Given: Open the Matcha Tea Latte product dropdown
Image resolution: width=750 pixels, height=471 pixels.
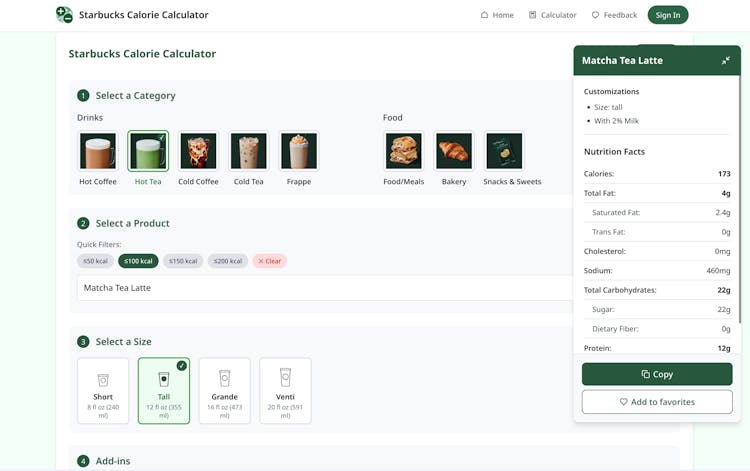Looking at the screenshot, I should [x=325, y=288].
